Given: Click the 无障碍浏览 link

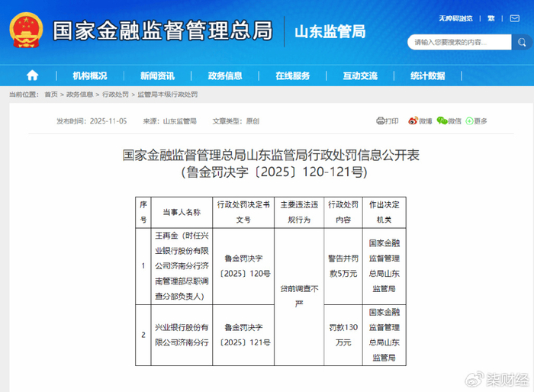Looking at the screenshot, I should click(455, 18).
